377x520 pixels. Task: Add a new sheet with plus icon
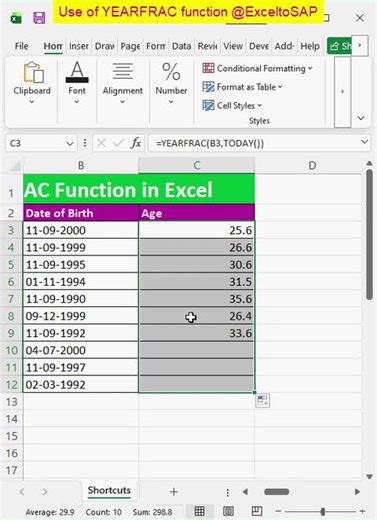pos(174,492)
